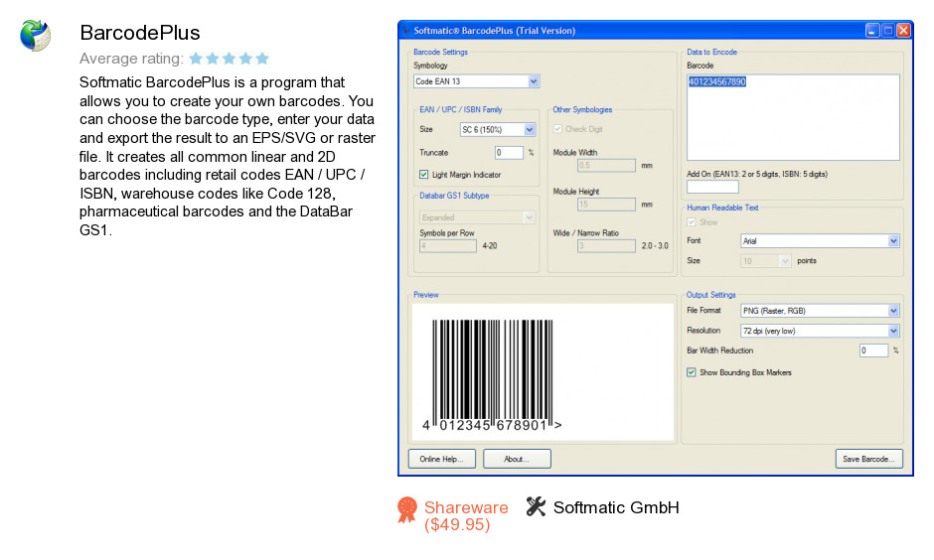Click the Shareware award ribbon icon

click(407, 510)
